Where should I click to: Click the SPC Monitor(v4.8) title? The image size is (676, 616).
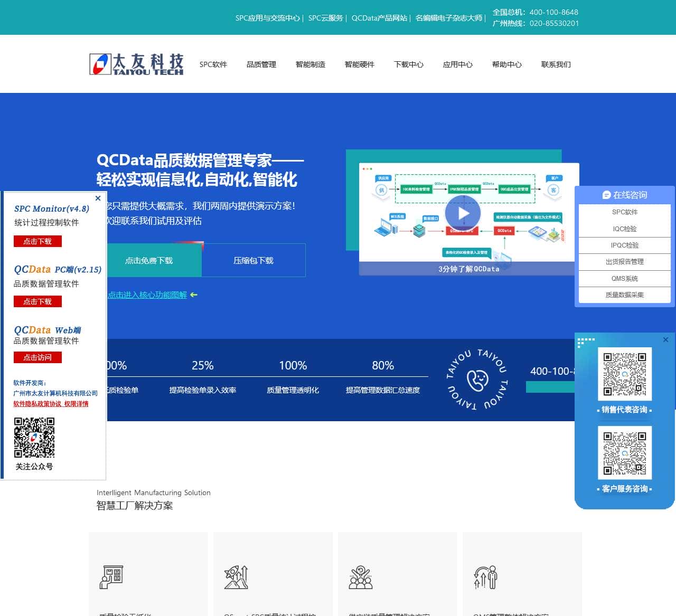(52, 209)
